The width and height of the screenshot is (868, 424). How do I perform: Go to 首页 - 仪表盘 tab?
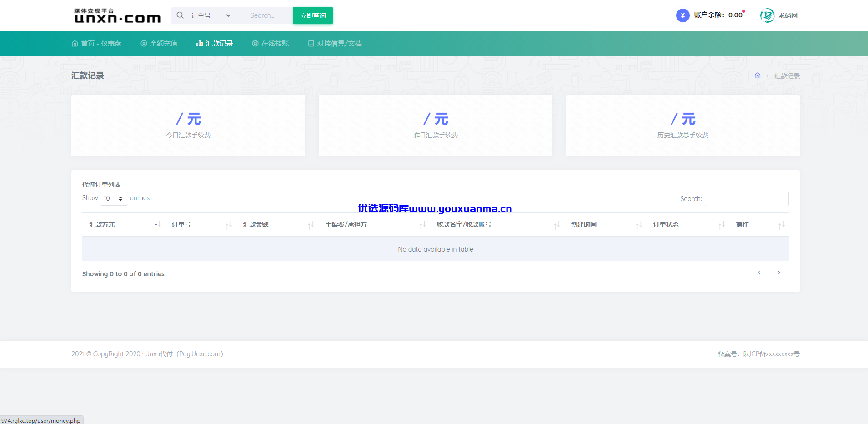click(96, 44)
